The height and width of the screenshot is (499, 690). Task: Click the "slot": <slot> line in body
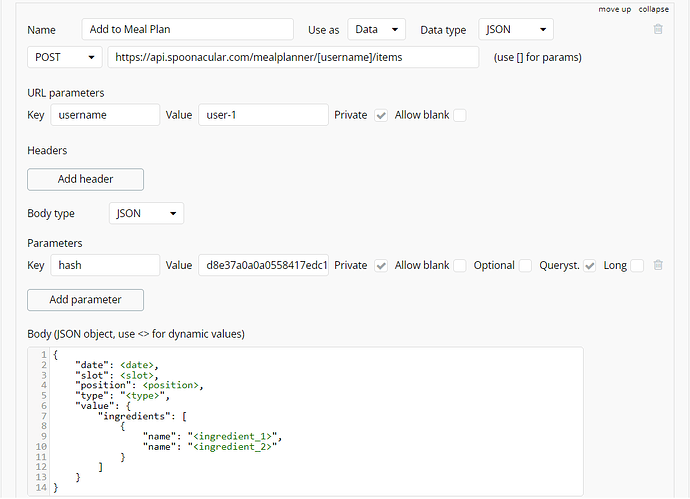(x=117, y=375)
